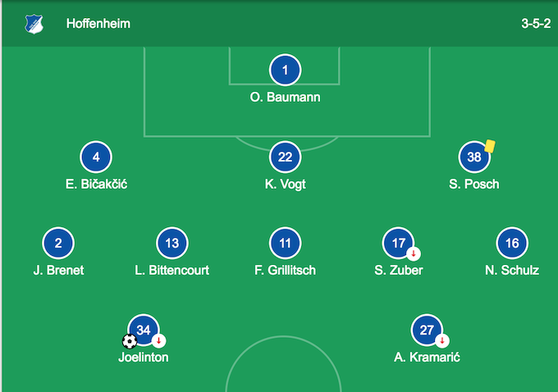Select player number 22 circle
This screenshot has height=392, width=558.
point(286,157)
